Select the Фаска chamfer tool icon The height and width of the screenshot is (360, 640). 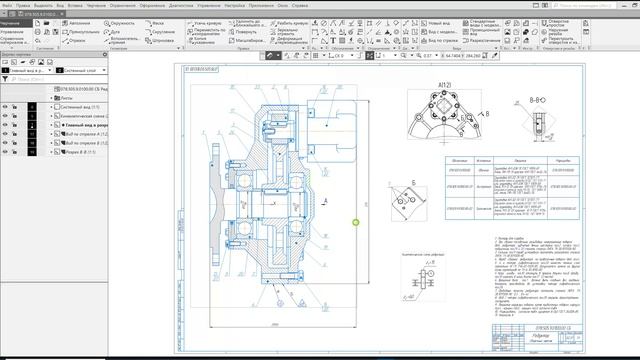click(x=148, y=23)
